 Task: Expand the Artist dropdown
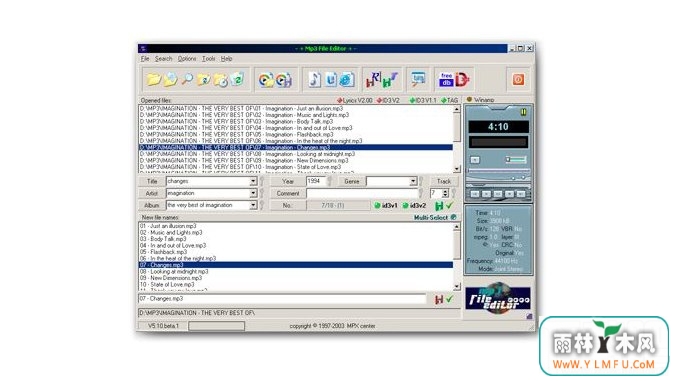253,193
